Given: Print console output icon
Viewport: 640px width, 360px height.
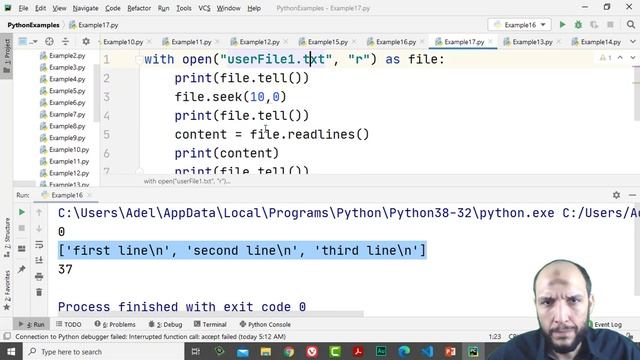Looking at the screenshot, I should tap(39, 277).
